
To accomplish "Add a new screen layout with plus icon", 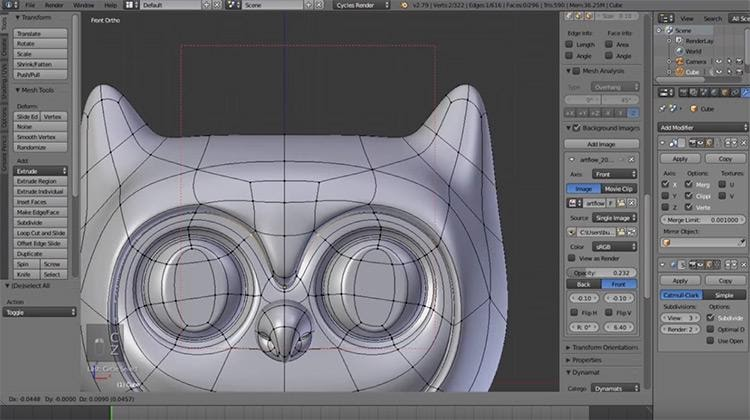I will 206,5.
